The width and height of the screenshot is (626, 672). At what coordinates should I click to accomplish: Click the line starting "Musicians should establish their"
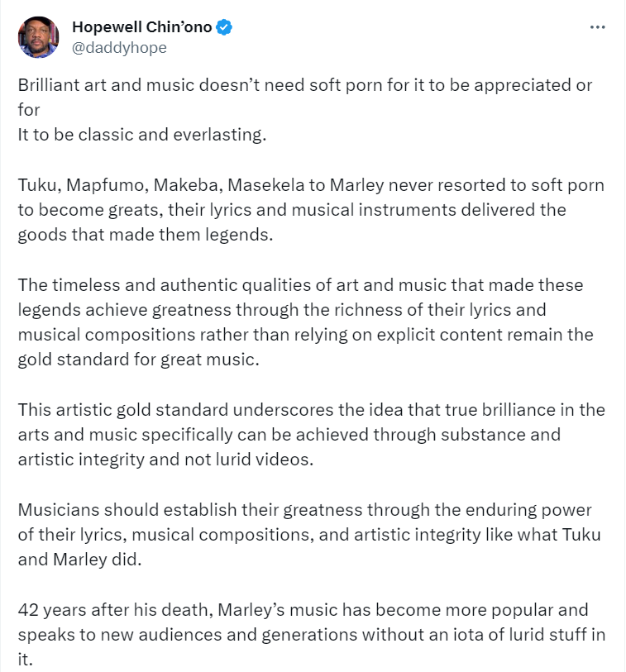(x=304, y=510)
